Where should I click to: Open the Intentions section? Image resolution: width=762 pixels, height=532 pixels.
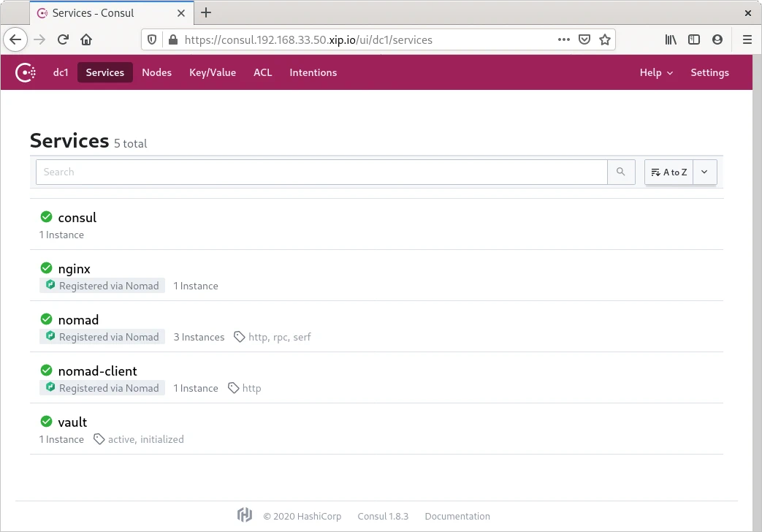point(313,72)
